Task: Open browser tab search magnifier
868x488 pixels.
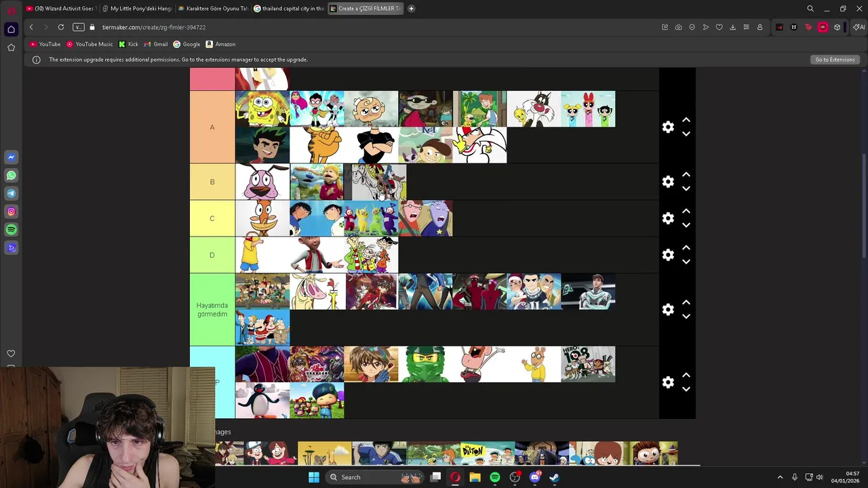Action: [x=810, y=9]
